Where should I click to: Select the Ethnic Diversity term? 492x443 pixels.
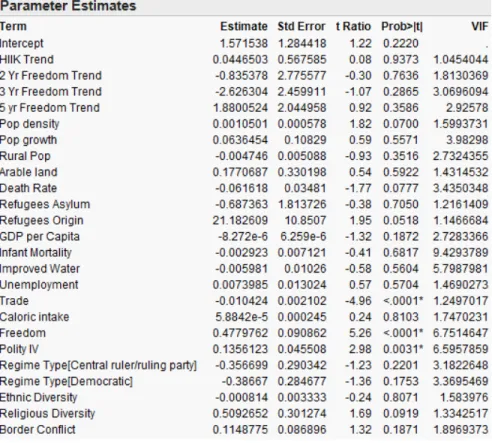(38, 397)
